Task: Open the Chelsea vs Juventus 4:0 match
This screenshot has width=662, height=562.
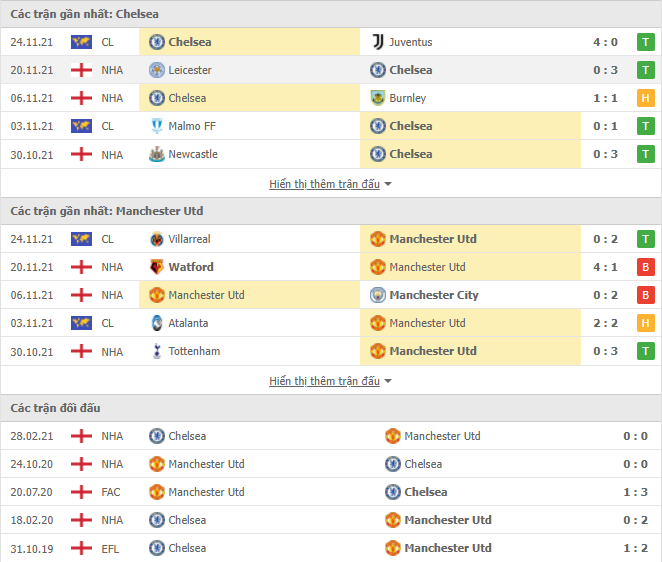Action: (x=331, y=42)
